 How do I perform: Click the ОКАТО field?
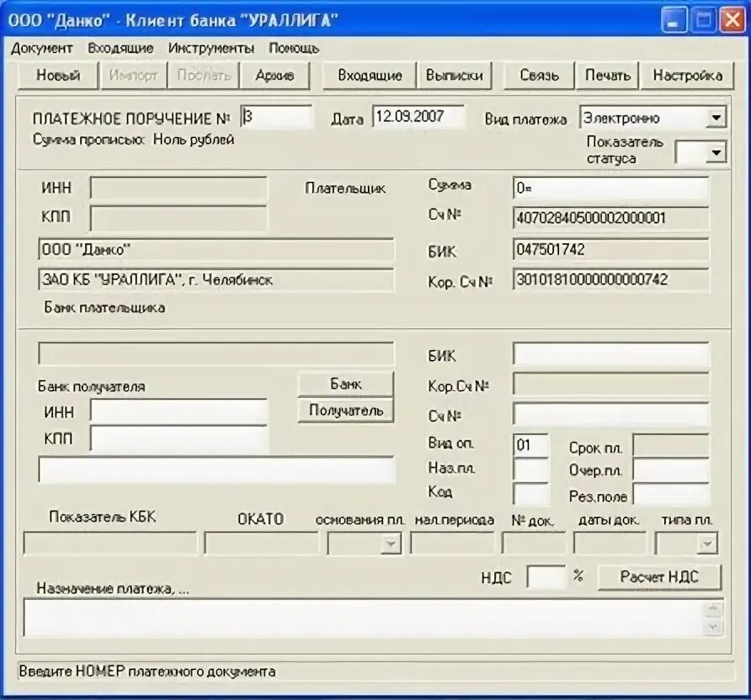click(x=261, y=543)
